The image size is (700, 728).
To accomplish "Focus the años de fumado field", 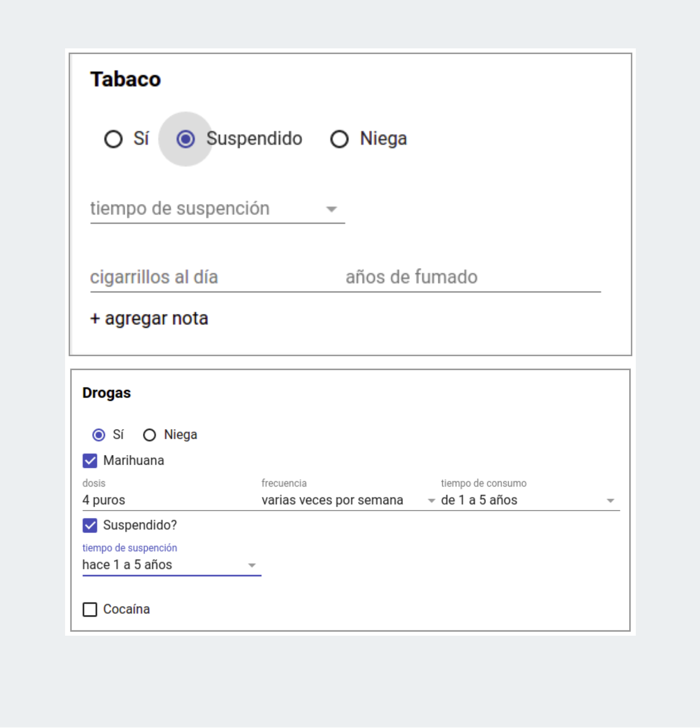I will pos(473,277).
